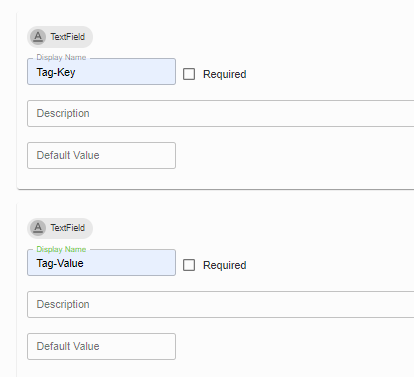Click the Description field under Tag-Key
This screenshot has width=414, height=377.
pyautogui.click(x=221, y=113)
